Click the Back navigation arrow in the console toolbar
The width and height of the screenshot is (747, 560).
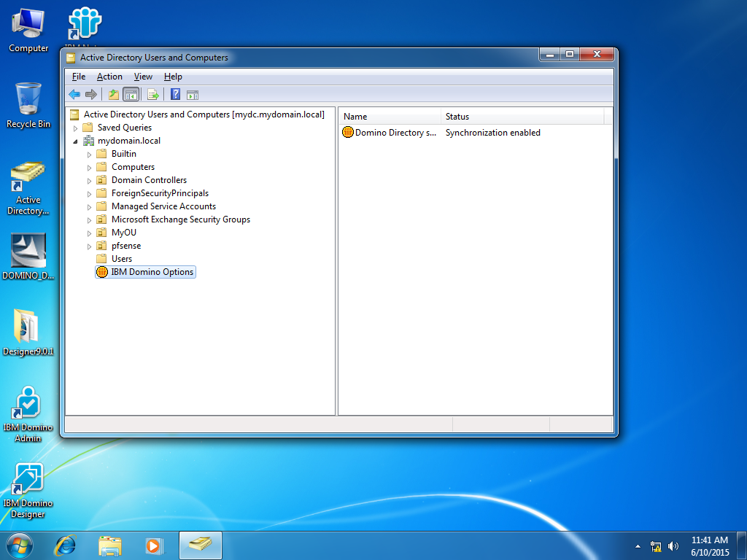click(x=73, y=94)
